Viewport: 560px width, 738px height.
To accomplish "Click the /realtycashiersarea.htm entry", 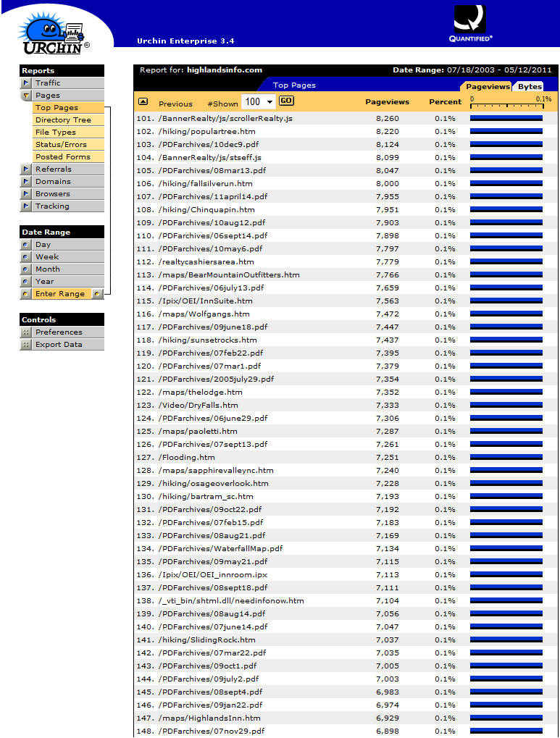I will 206,261.
